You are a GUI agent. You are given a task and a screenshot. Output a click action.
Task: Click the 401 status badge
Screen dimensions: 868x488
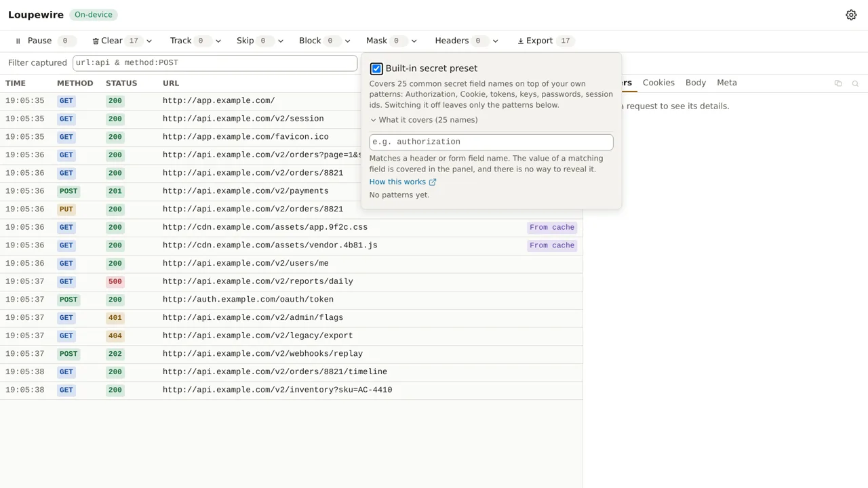click(115, 318)
